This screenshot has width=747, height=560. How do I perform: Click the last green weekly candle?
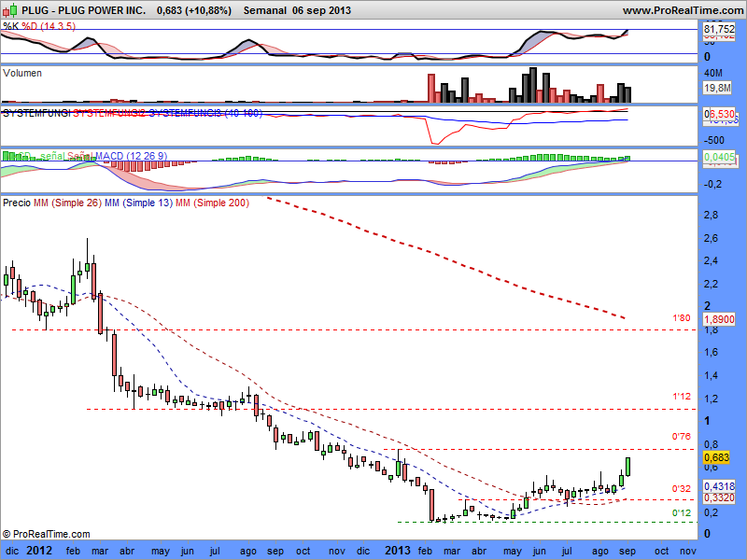pyautogui.click(x=628, y=467)
